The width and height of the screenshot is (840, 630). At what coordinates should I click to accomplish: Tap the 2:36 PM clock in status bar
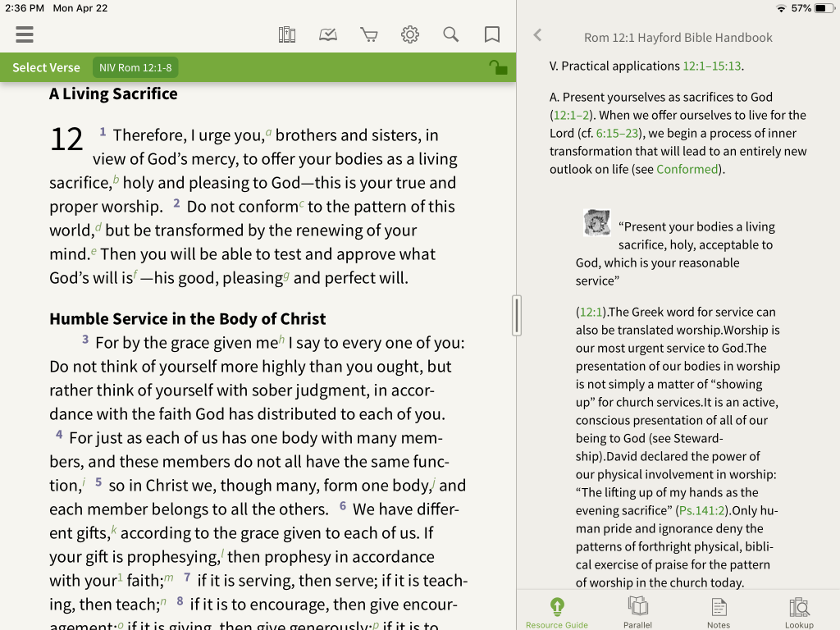25,8
